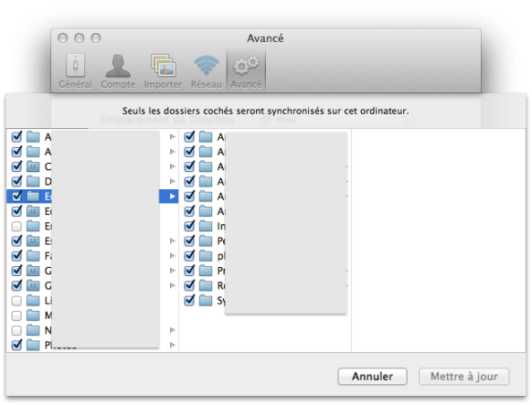Click the folder icon beside 'D'
Screen dimensions: 532x405
[33, 181]
